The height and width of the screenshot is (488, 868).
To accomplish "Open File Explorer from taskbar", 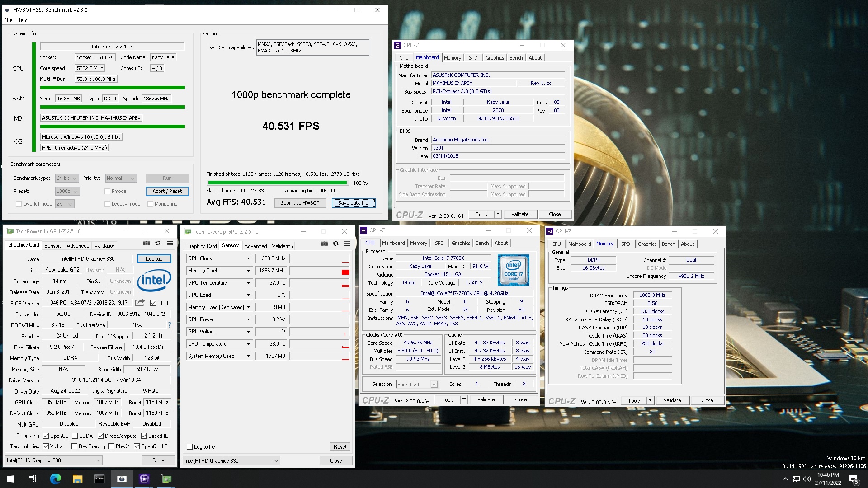I will click(x=77, y=479).
